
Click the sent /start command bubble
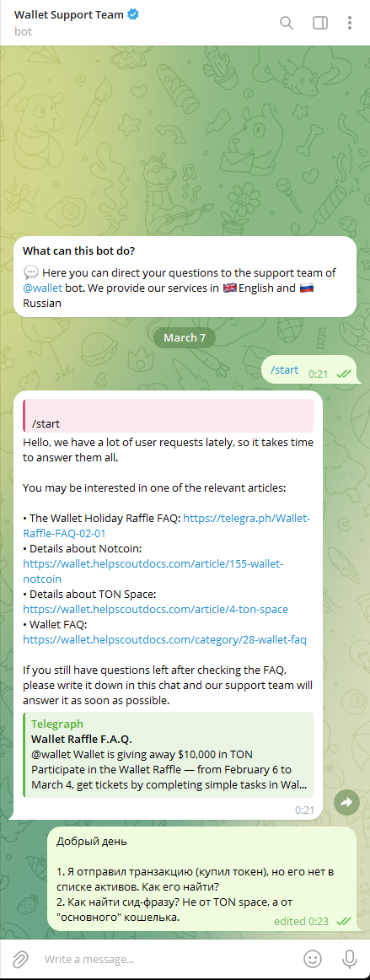[308, 370]
